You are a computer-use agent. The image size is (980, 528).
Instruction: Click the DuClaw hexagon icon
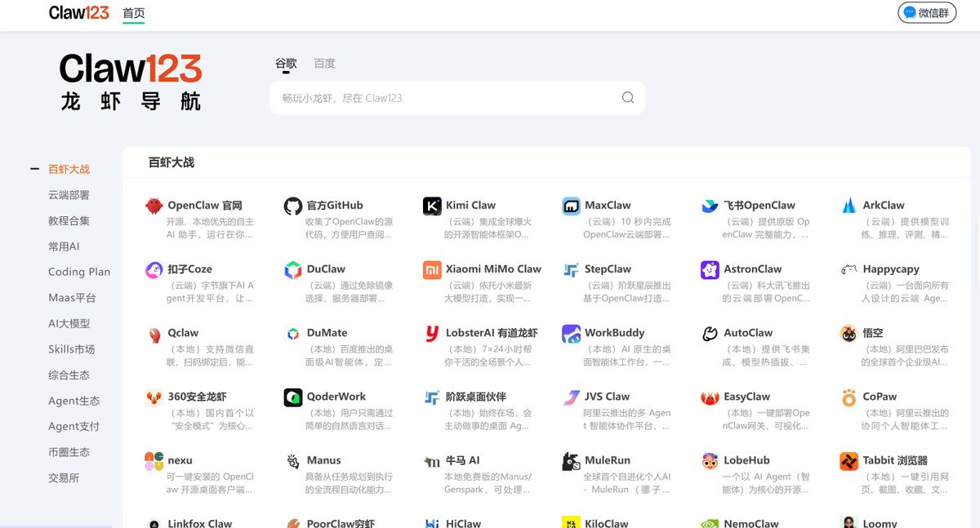pos(293,269)
